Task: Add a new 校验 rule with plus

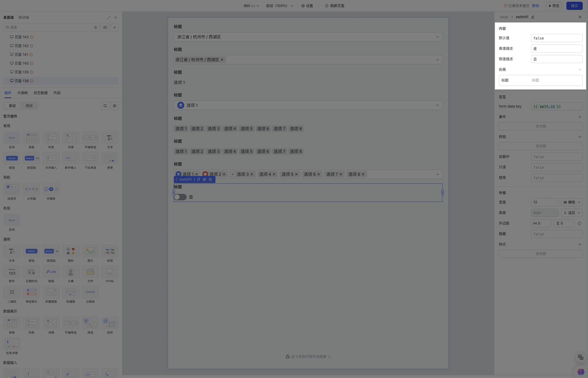Action: [x=580, y=137]
